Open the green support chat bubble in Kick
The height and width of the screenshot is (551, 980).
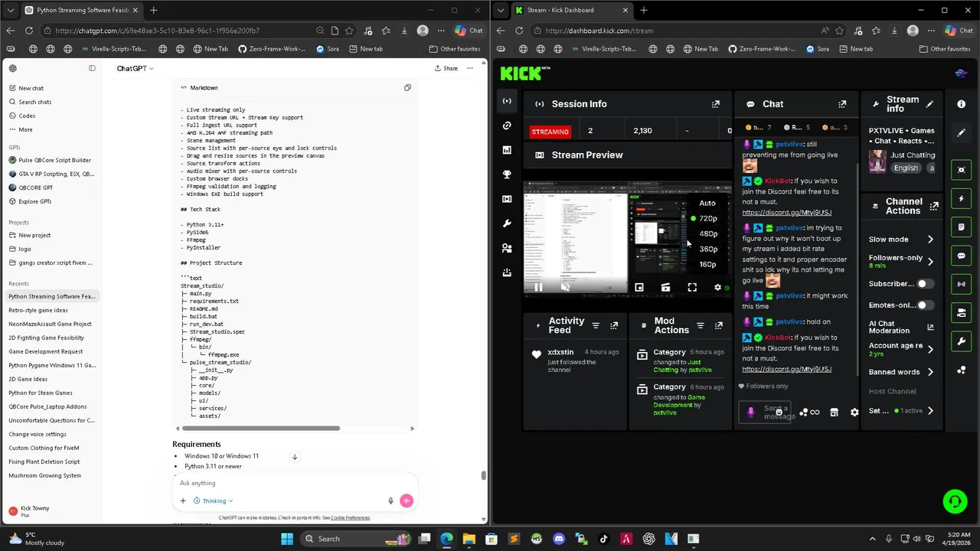(x=955, y=501)
